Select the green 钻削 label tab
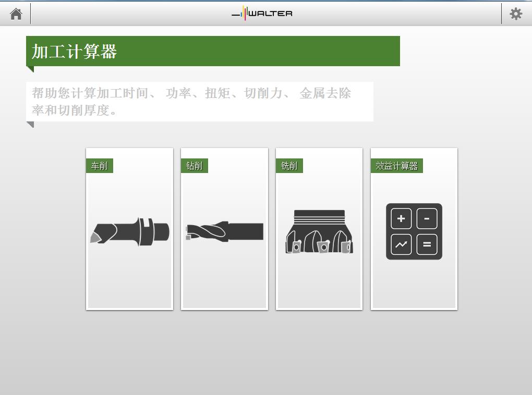The height and width of the screenshot is (395, 532). [194, 165]
